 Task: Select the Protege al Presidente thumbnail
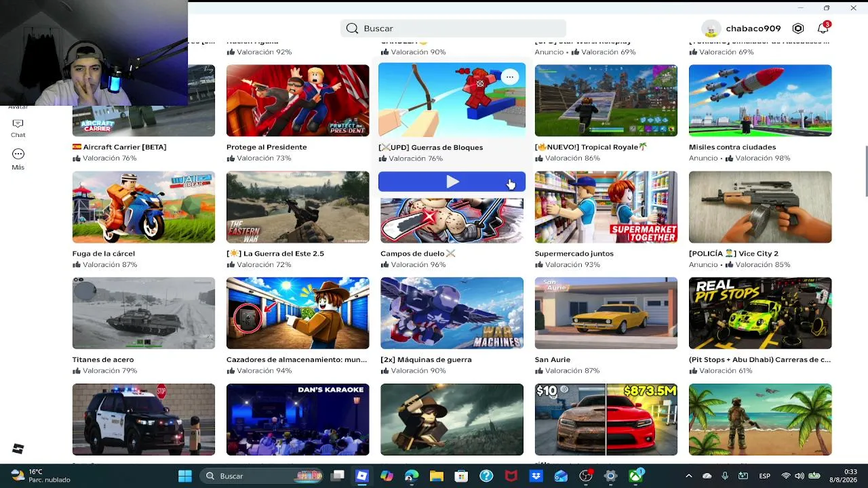tap(298, 100)
